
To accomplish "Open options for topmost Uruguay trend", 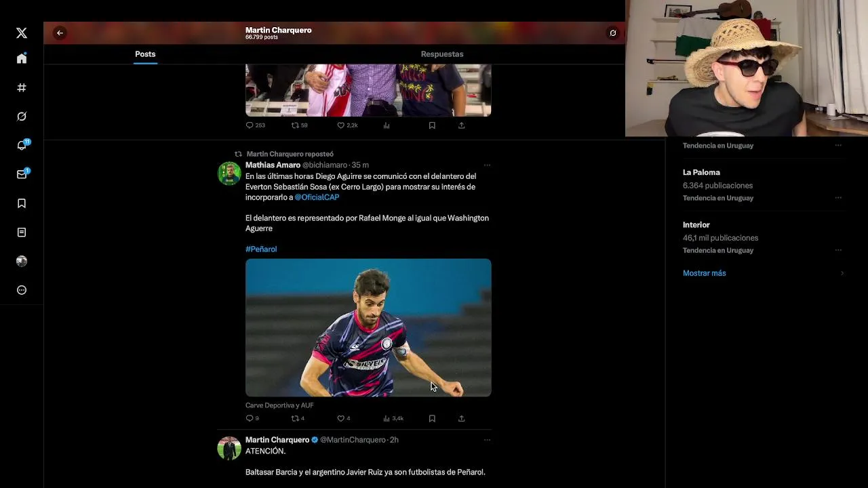I will pyautogui.click(x=838, y=145).
